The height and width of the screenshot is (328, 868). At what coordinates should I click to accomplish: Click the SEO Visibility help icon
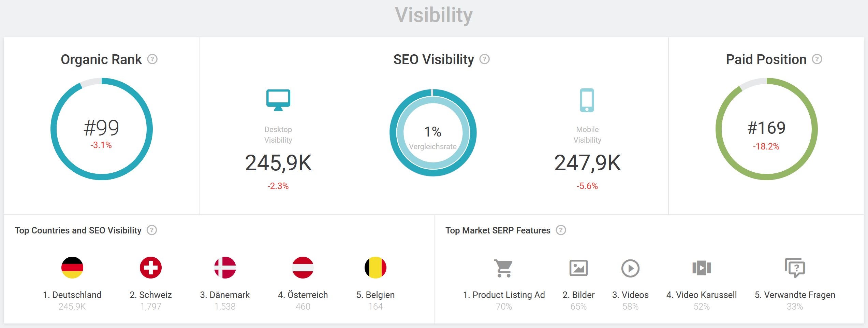484,59
